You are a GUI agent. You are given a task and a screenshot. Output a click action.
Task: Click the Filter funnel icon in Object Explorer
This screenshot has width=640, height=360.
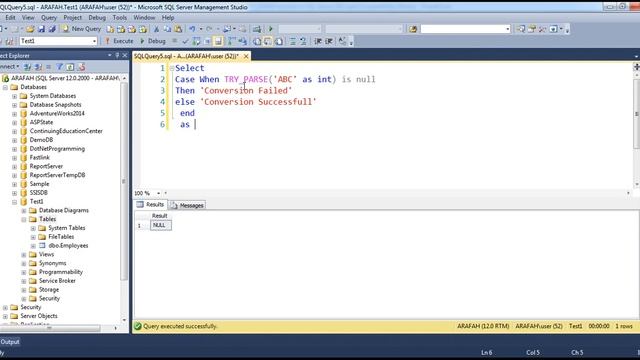[x=60, y=67]
